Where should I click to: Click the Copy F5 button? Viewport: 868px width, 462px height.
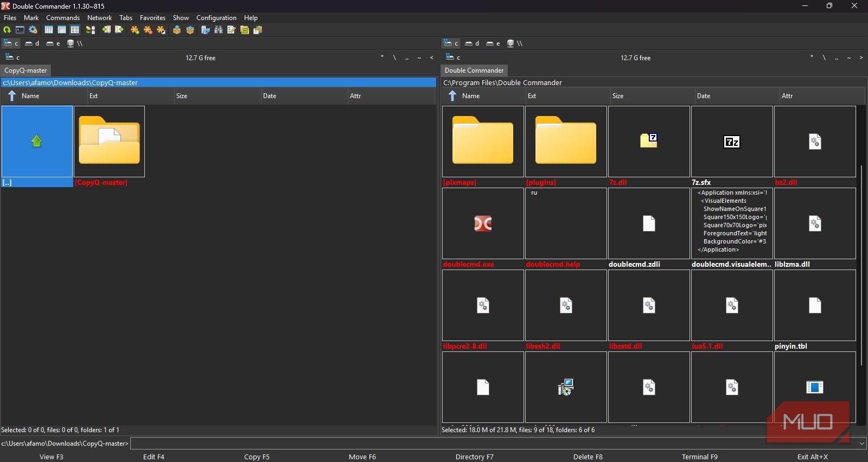pyautogui.click(x=257, y=457)
